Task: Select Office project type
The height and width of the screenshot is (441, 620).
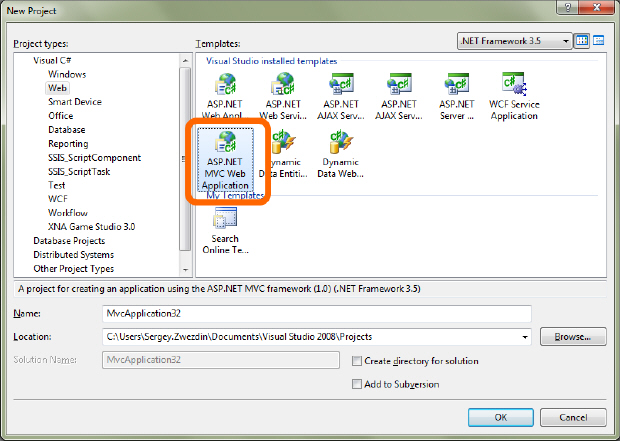Action: (60, 116)
